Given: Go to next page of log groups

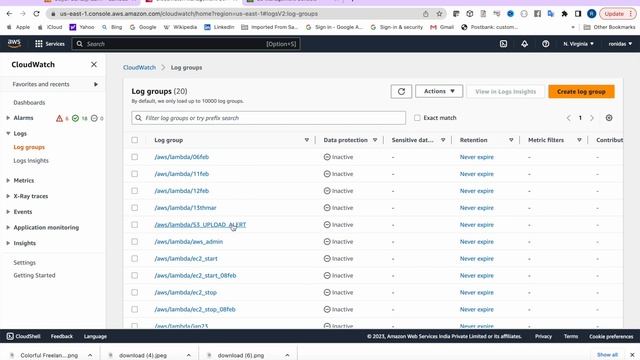Looking at the screenshot, I should point(592,118).
